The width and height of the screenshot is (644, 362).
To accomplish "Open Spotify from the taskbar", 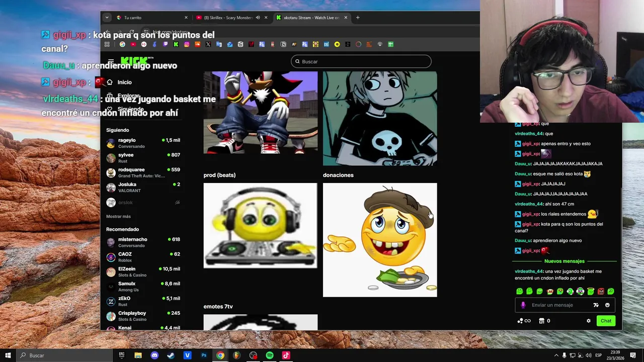I will [270, 355].
